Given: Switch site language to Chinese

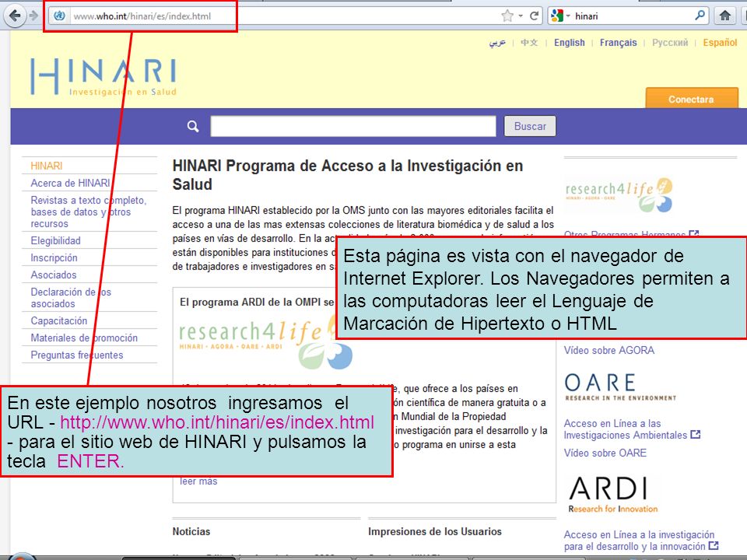Looking at the screenshot, I should [x=529, y=42].
